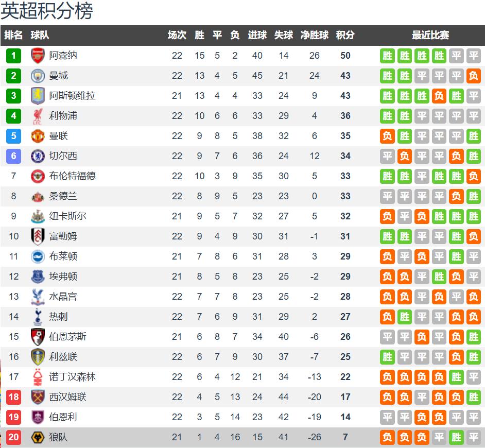Screen dimensions: 485x448
Task: Click the Newcastle (纽卡斯尔) crest icon
Action: coord(38,216)
